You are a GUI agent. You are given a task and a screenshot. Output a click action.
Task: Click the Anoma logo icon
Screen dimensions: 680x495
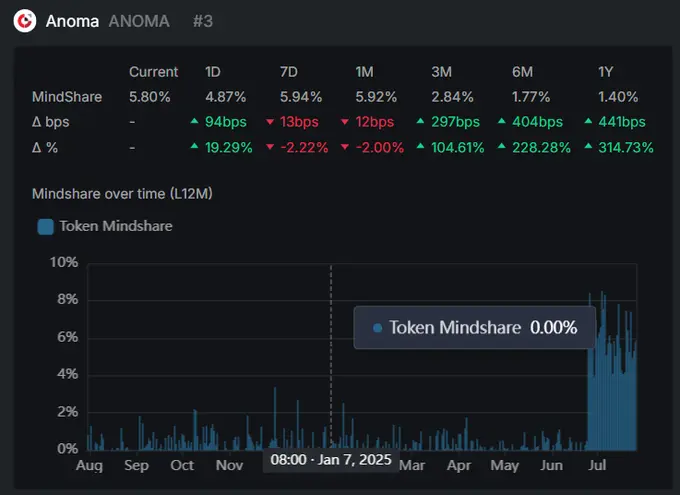[x=25, y=20]
